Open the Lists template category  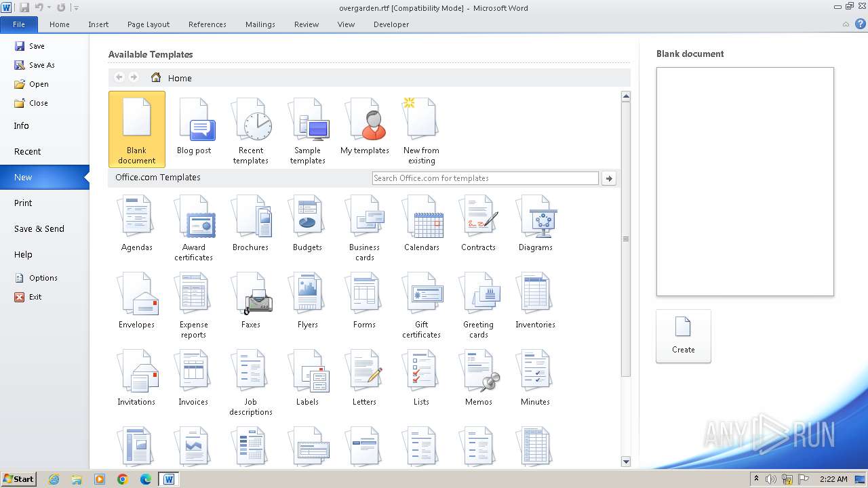tap(422, 378)
